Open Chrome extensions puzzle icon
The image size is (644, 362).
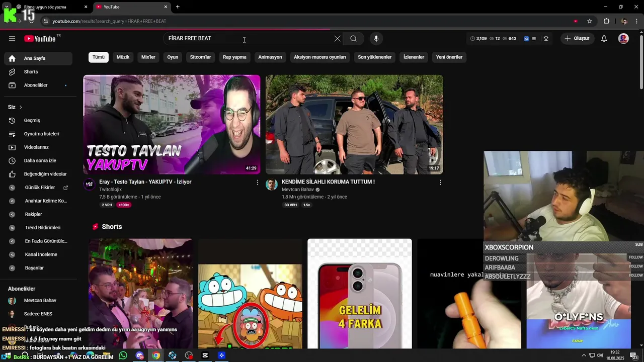606,21
